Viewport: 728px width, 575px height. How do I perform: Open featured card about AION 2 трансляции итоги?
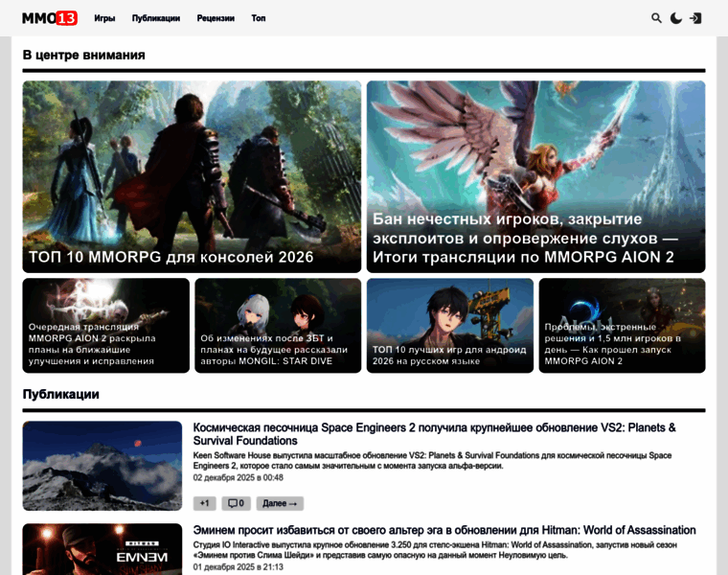tap(535, 176)
